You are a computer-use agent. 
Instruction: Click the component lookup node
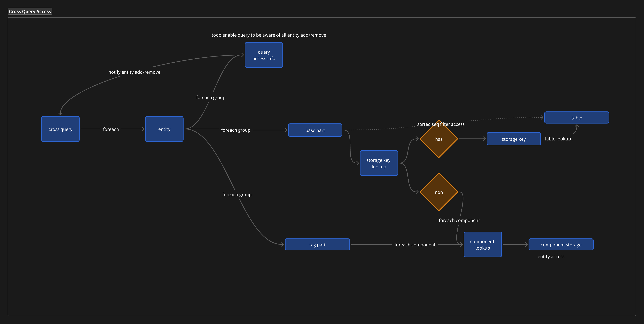482,245
